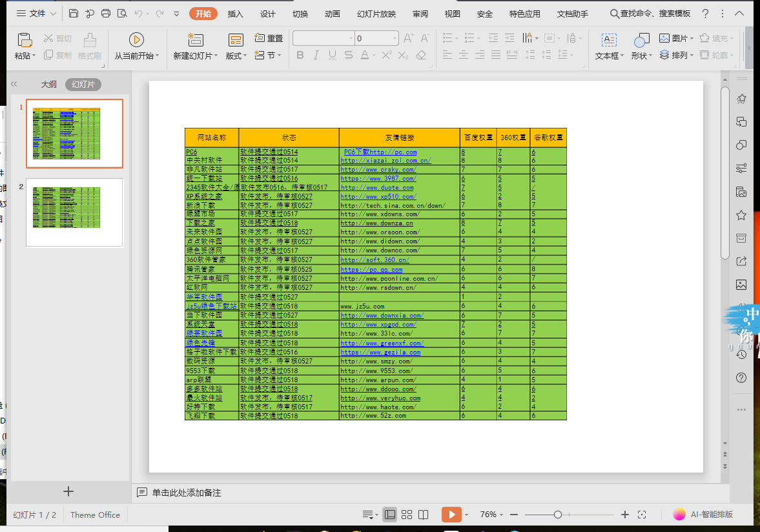
Task: Click the zoom in plus button
Action: tap(625, 515)
